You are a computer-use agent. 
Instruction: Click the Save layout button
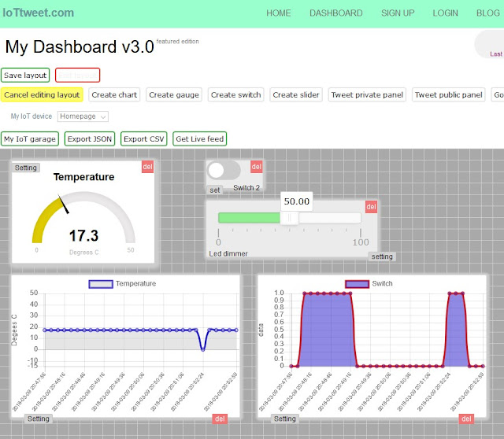pyautogui.click(x=25, y=76)
